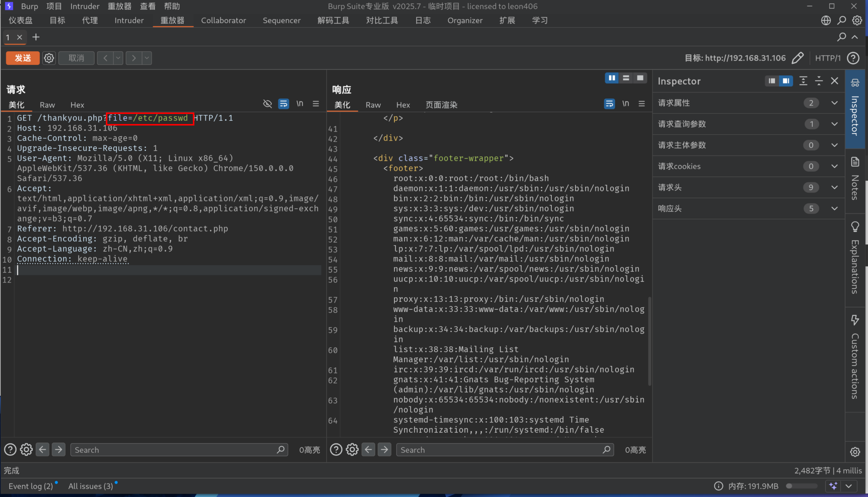The height and width of the screenshot is (497, 868).
Task: Switch to Intruder main tab
Action: point(129,20)
